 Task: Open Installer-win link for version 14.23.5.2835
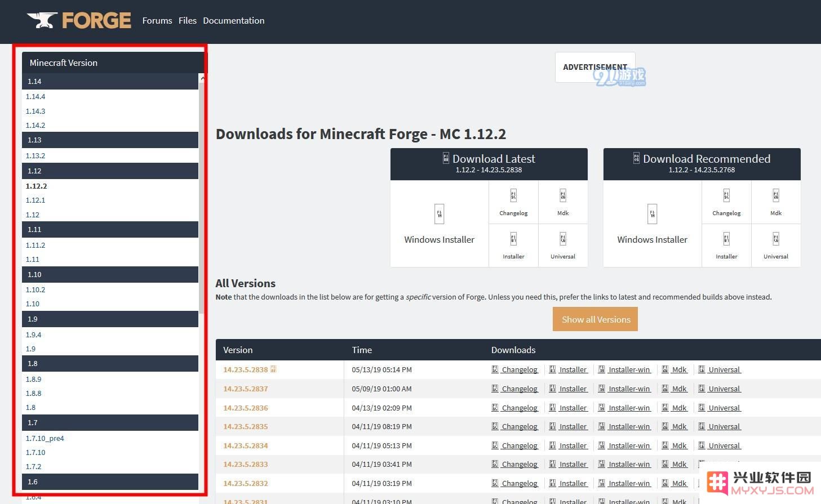629,426
